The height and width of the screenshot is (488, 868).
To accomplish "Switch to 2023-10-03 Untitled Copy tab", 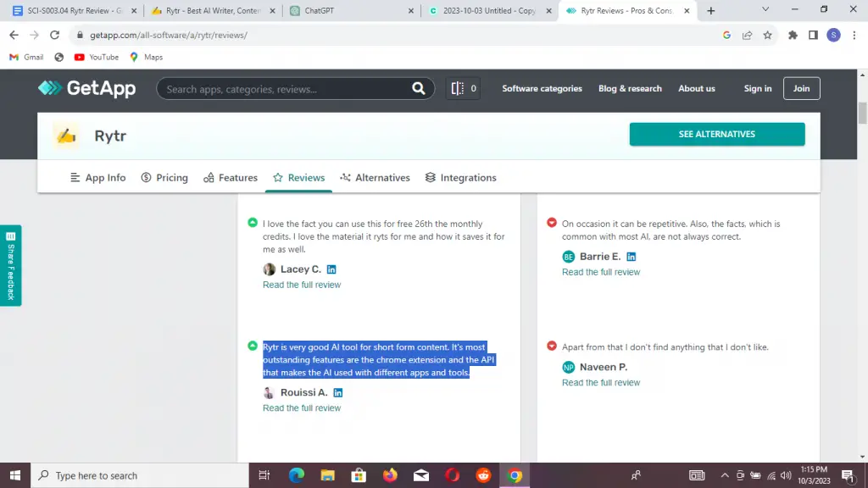I will click(489, 10).
